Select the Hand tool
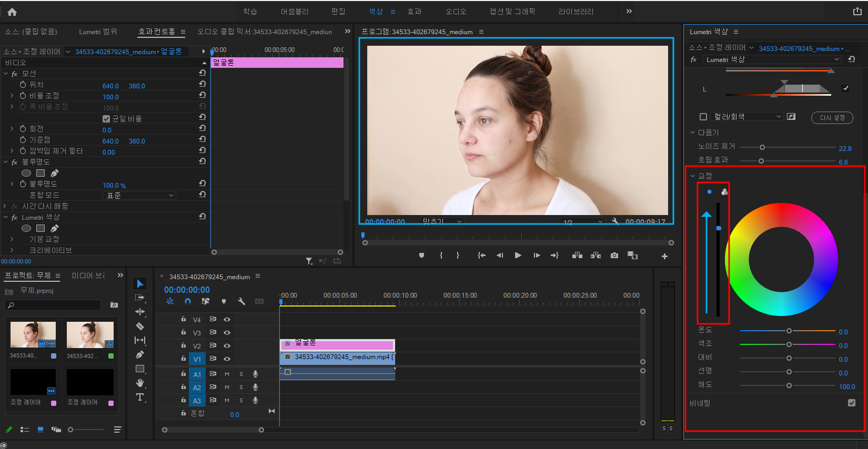 tap(140, 383)
